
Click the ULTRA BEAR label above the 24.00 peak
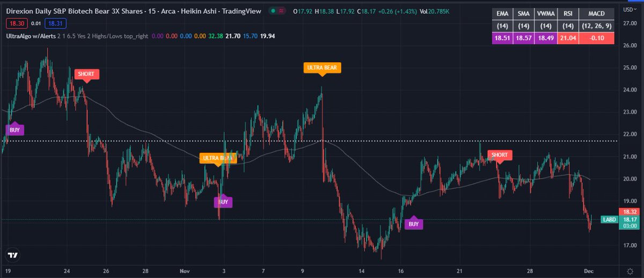pos(322,68)
